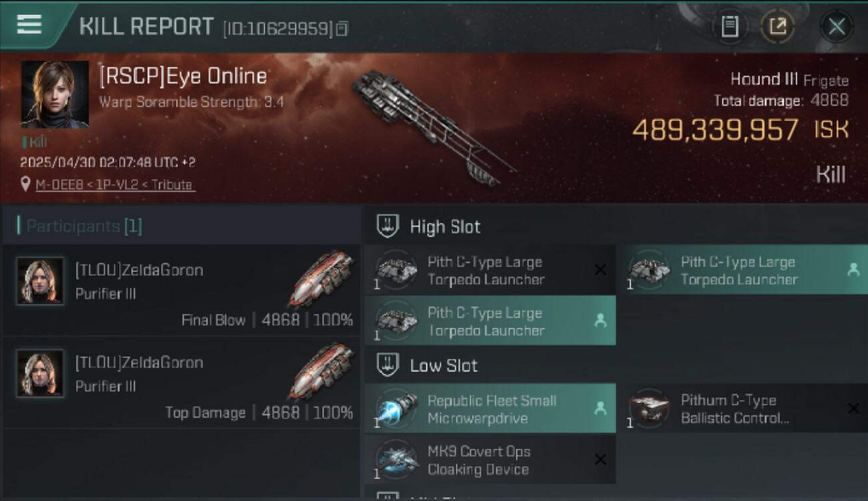868x501 pixels.
Task: Click the Hound III ship image
Action: point(434,127)
